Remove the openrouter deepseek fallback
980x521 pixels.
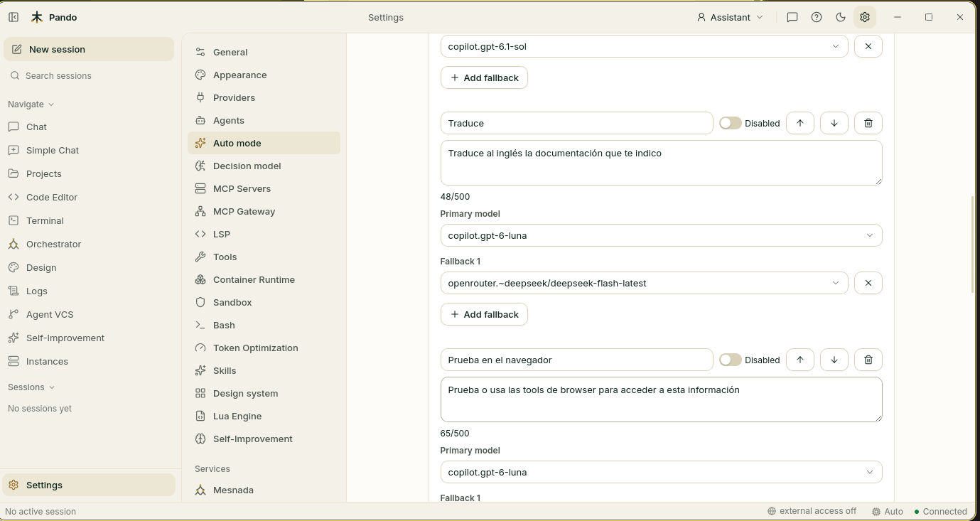pos(868,283)
